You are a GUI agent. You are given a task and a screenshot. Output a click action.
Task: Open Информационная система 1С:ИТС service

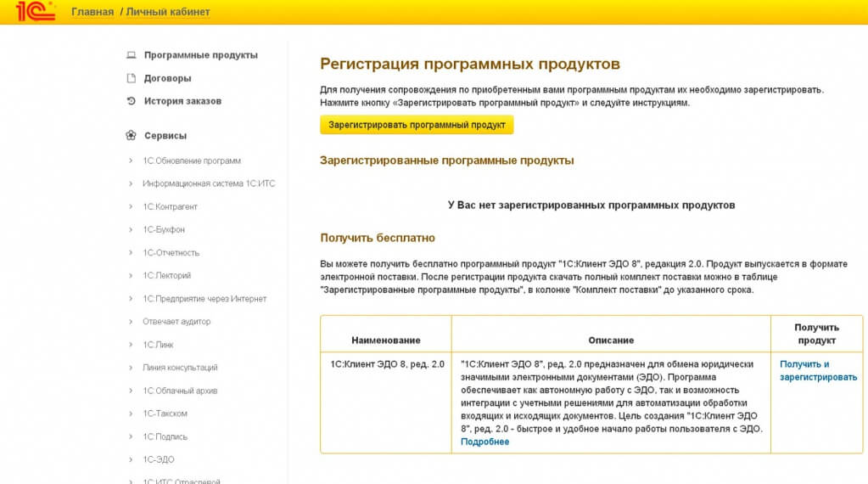[209, 183]
